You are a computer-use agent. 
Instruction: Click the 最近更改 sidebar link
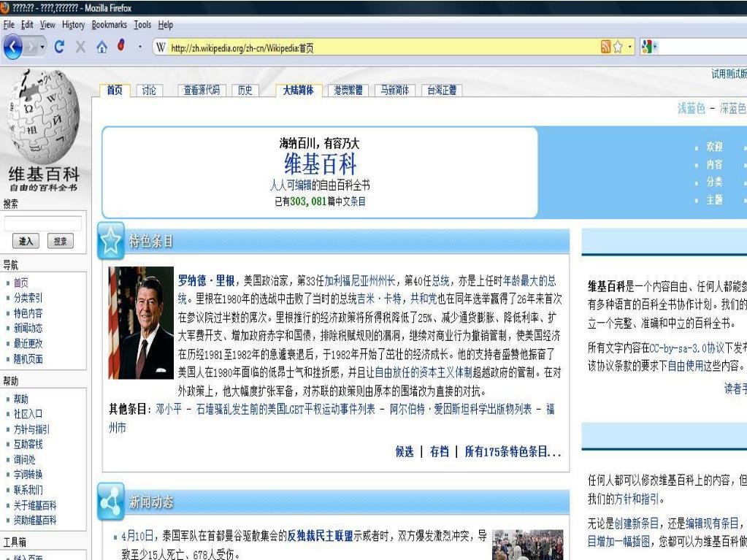coord(28,343)
